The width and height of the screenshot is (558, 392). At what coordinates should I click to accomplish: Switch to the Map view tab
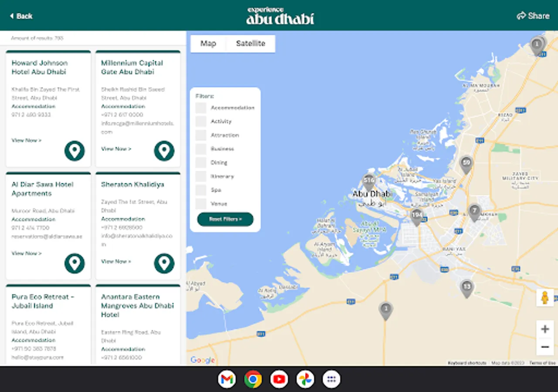click(208, 44)
